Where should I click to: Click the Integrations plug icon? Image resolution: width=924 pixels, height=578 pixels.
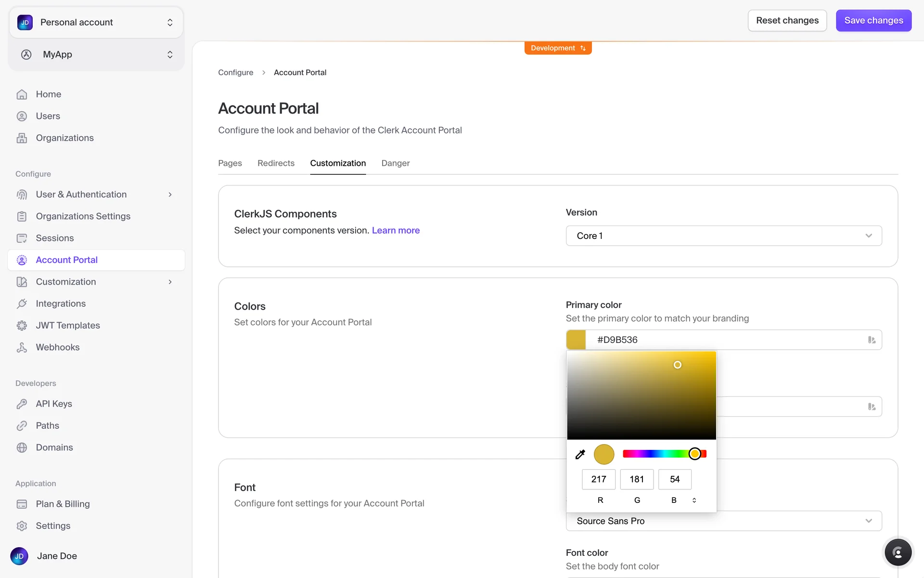coord(22,303)
